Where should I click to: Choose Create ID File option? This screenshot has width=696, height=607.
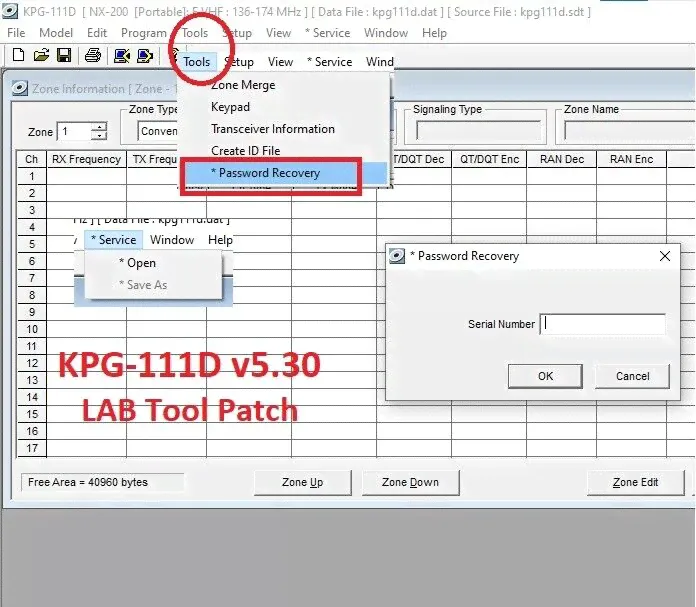coord(245,151)
